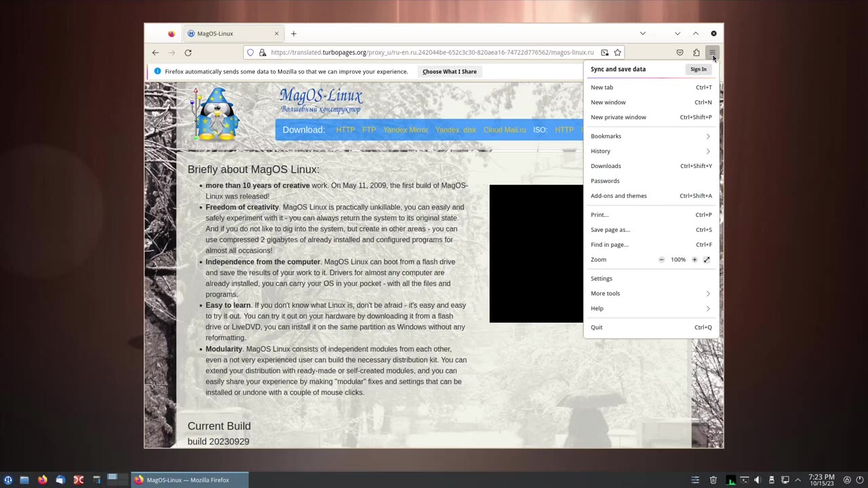The image size is (868, 488).
Task: Reload the current page
Action: point(188,53)
